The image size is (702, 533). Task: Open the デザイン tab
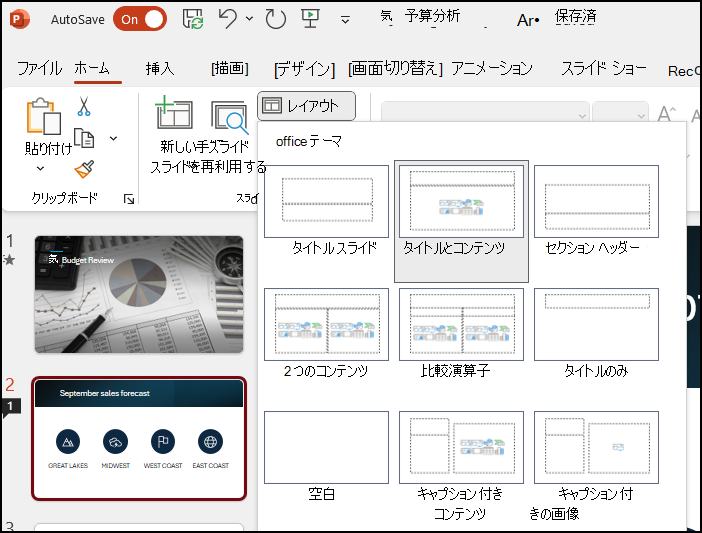click(x=304, y=69)
